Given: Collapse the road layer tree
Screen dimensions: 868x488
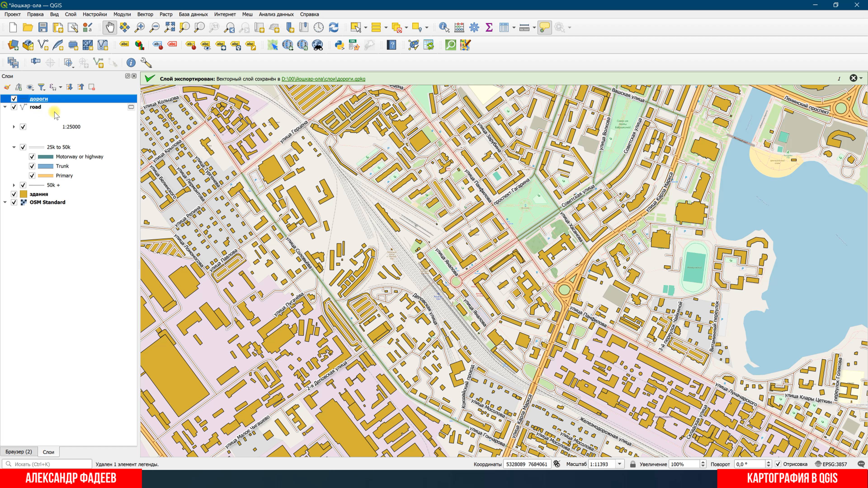Looking at the screenshot, I should (5, 107).
